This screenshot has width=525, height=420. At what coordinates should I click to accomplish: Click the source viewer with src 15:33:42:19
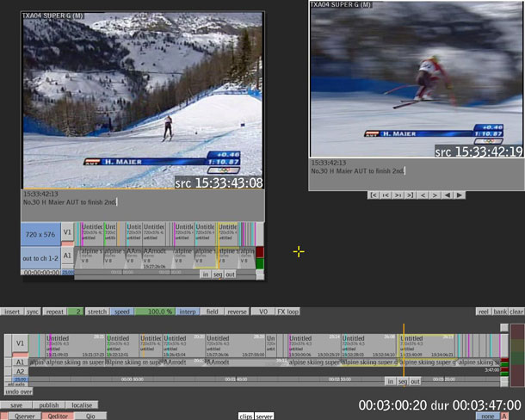tap(417, 79)
